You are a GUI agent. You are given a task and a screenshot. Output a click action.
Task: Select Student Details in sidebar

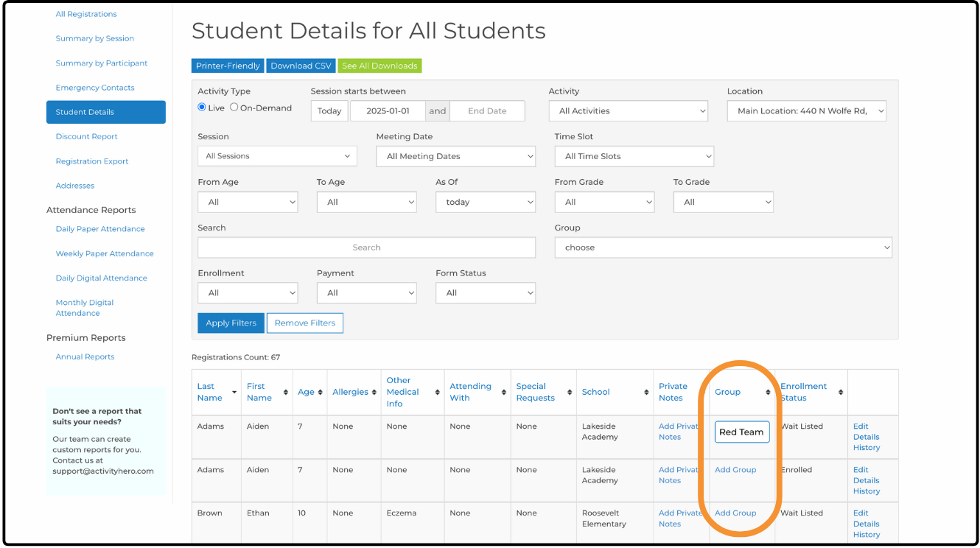tap(106, 112)
